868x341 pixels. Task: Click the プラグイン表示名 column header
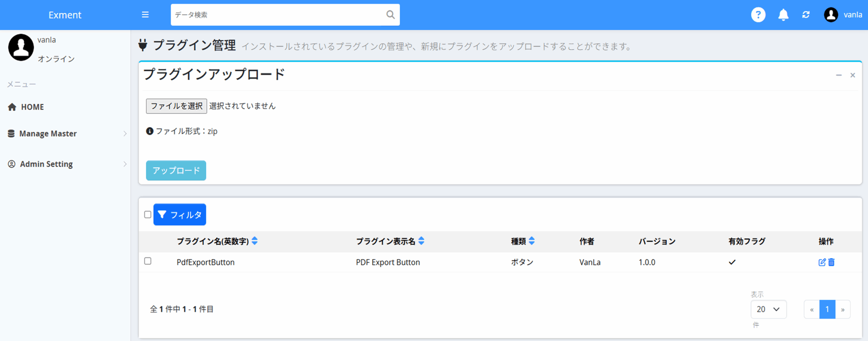[x=386, y=241]
